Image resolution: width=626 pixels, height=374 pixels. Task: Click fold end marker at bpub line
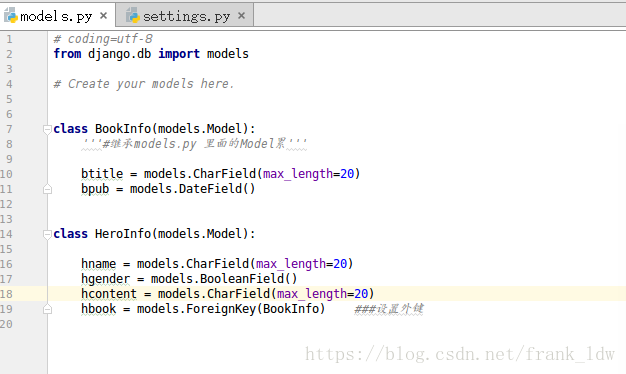coord(47,189)
